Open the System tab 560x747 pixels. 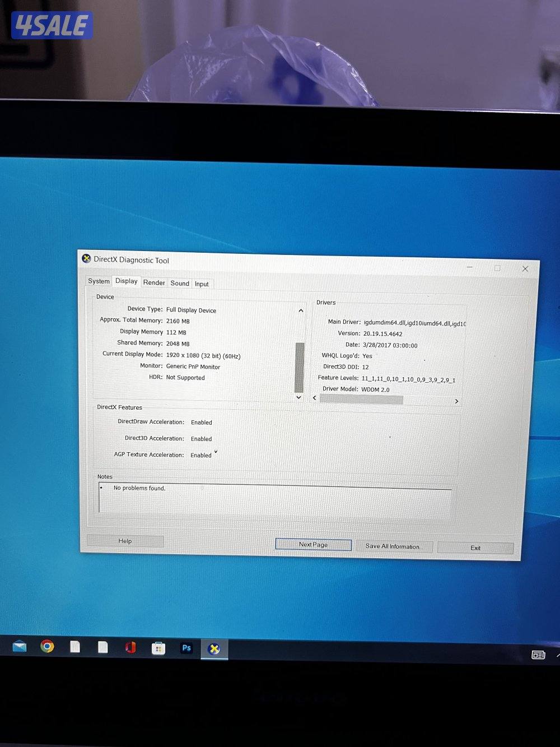point(99,281)
